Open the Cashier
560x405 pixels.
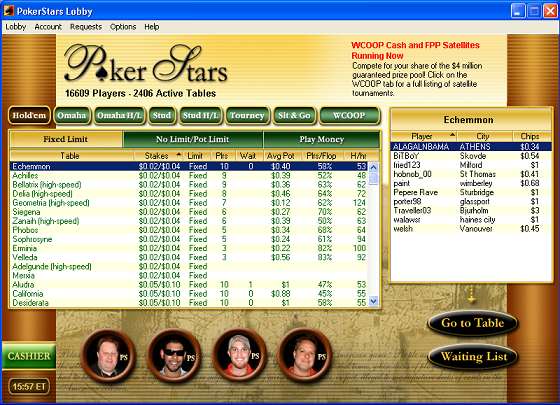tap(29, 356)
